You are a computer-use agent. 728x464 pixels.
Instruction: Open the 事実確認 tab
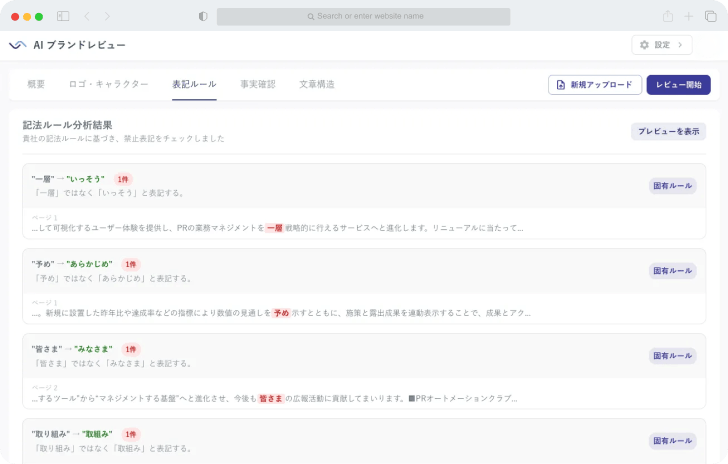(x=257, y=84)
